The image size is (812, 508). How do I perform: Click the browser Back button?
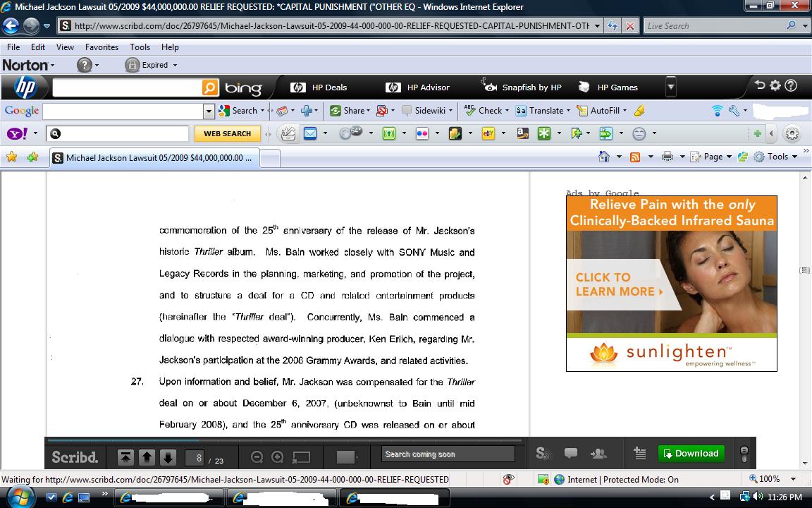pos(11,25)
